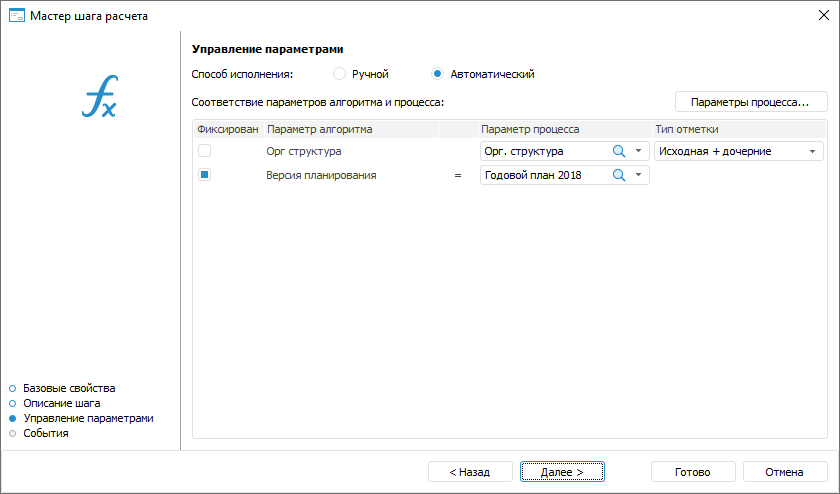
Task: Select the Ручной execution mode
Action: (340, 74)
